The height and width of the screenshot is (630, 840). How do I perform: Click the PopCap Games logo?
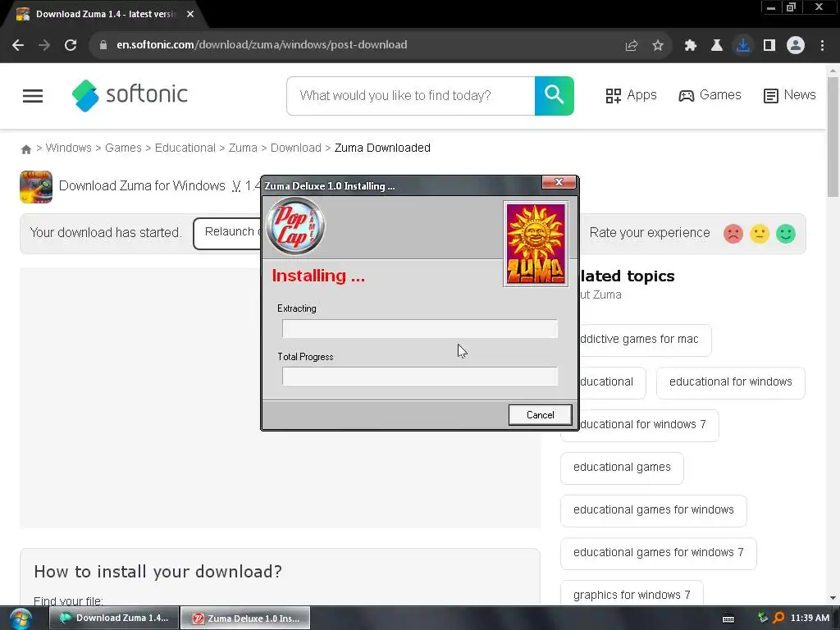(295, 226)
